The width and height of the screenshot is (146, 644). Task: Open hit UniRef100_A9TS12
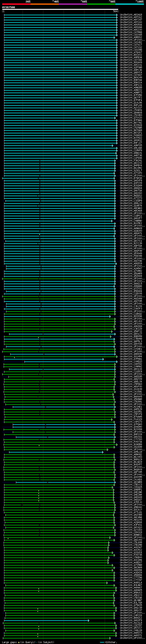point(131,17)
